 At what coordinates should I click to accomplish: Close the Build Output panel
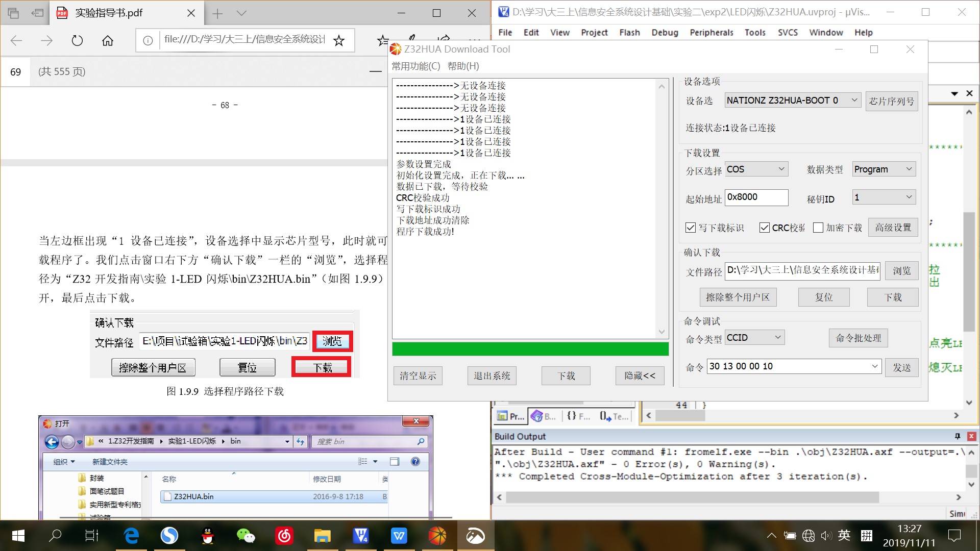tap(971, 436)
